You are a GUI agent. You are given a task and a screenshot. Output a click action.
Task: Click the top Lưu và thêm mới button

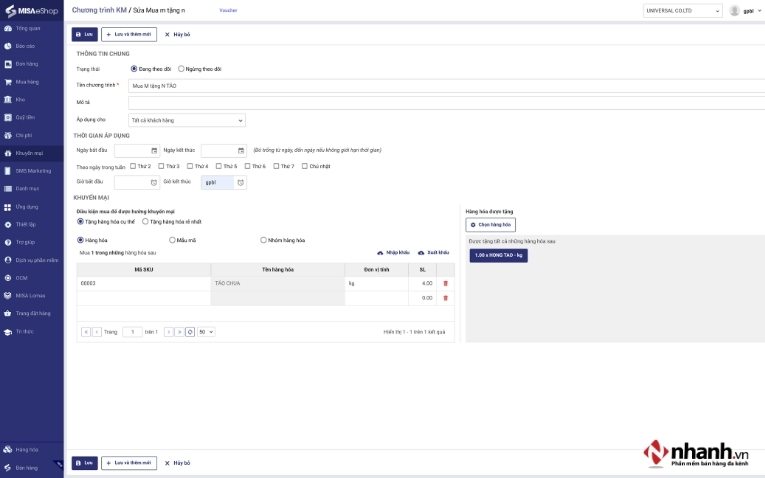pos(128,34)
